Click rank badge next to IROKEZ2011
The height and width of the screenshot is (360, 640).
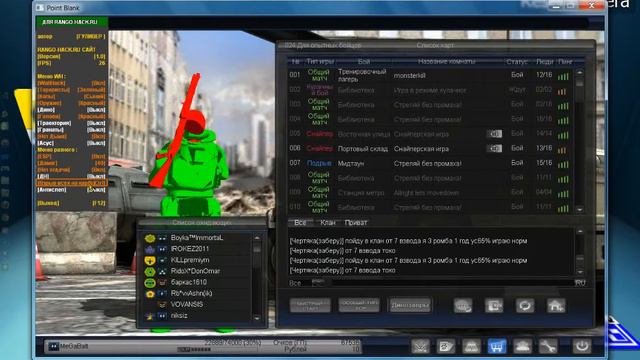pyautogui.click(x=150, y=249)
